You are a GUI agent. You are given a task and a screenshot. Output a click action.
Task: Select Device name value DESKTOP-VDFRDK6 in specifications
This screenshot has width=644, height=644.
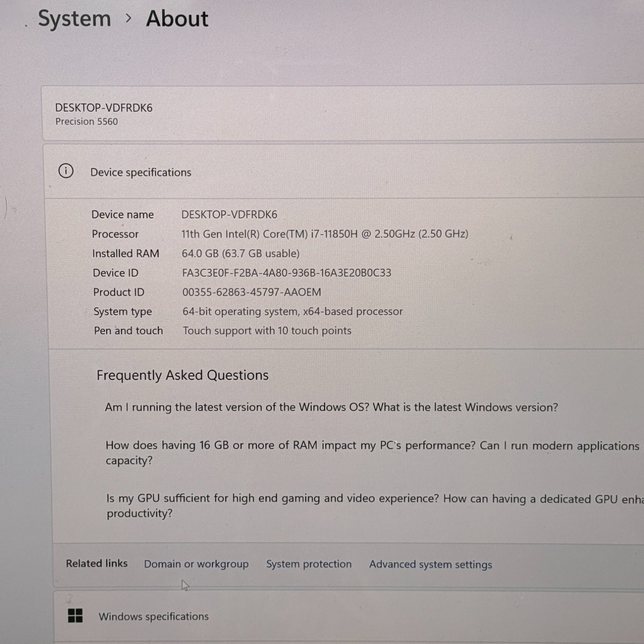click(229, 214)
